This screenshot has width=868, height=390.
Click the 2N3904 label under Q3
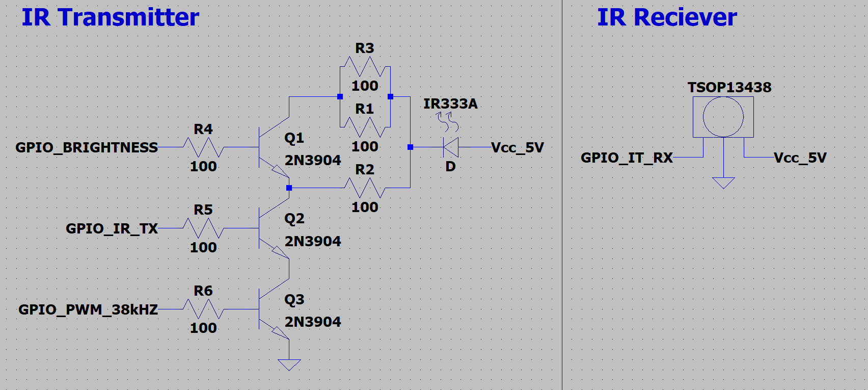(x=313, y=322)
